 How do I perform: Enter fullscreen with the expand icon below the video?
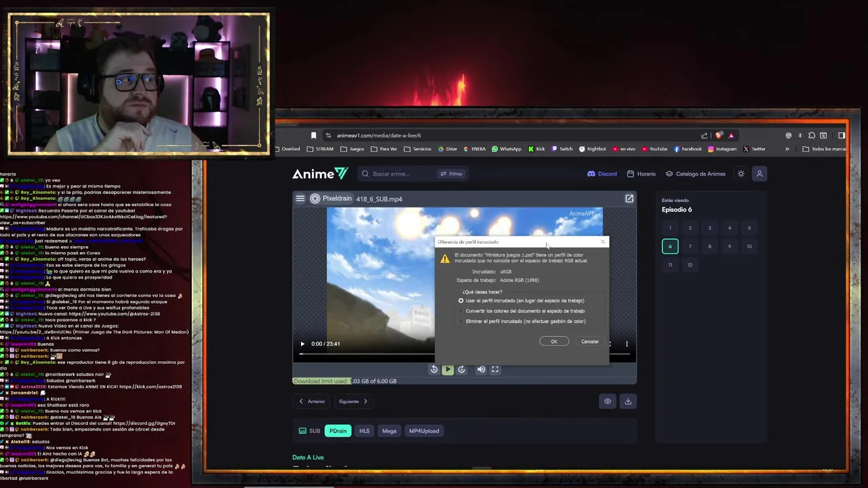tap(495, 369)
